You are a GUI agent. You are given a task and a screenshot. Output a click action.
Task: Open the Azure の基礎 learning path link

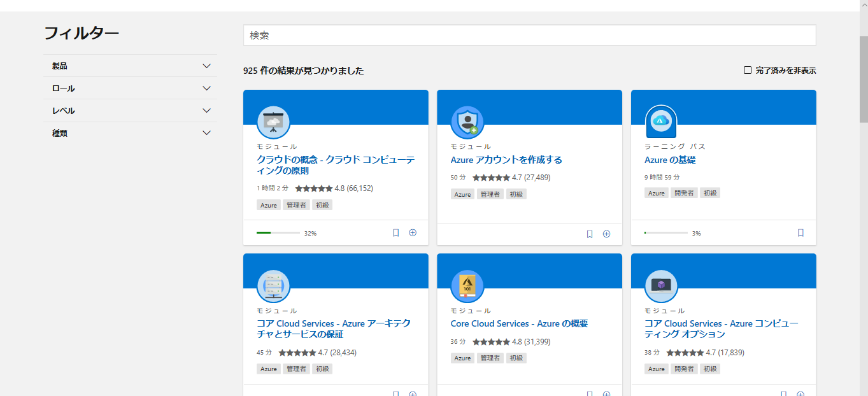[x=670, y=160]
